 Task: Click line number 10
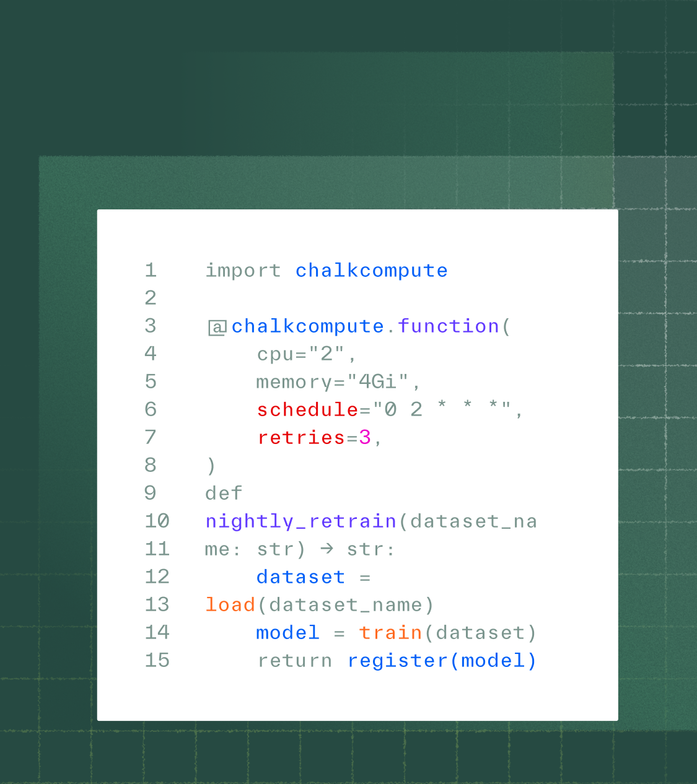pos(157,521)
